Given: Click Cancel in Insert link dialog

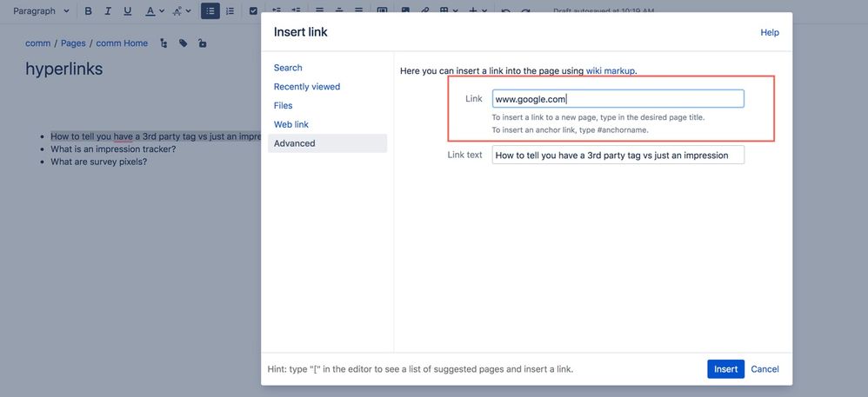Looking at the screenshot, I should tap(765, 369).
